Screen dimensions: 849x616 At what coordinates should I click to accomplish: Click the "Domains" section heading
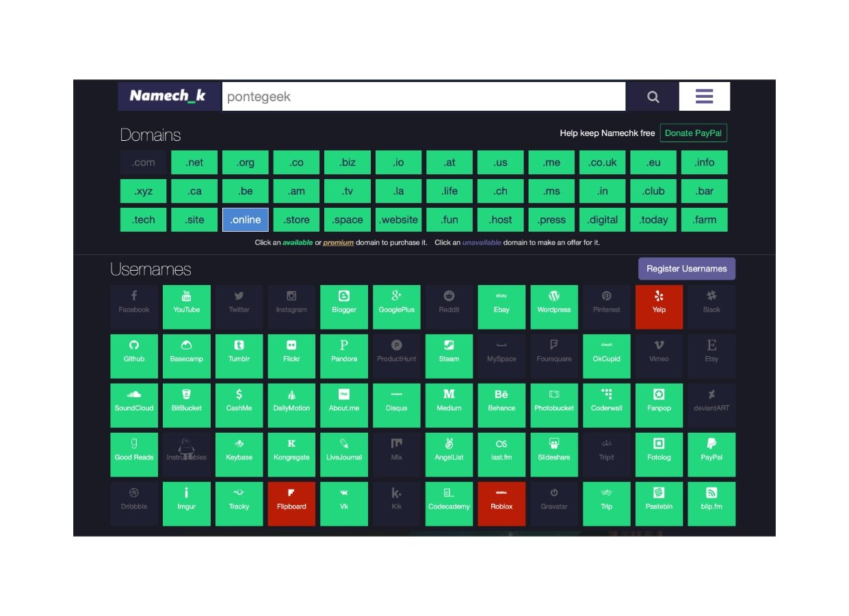pyautogui.click(x=151, y=135)
